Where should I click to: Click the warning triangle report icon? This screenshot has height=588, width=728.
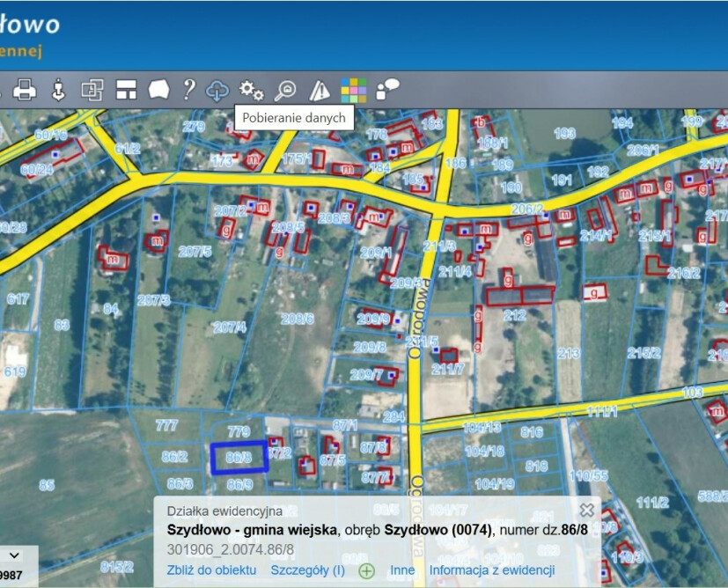click(x=320, y=91)
